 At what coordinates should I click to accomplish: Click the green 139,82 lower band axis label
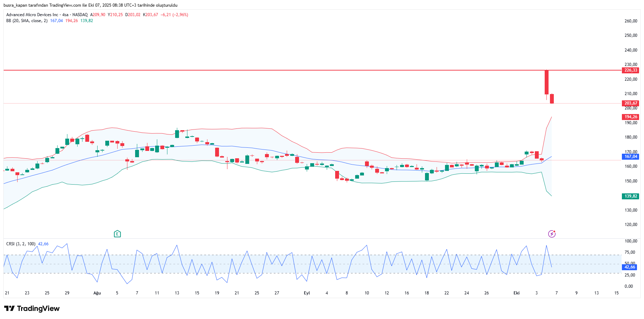pyautogui.click(x=630, y=196)
